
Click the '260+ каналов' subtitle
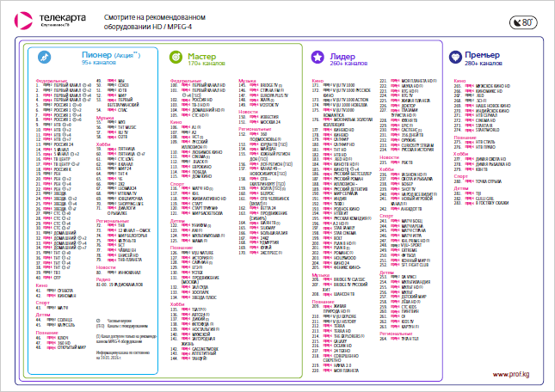click(x=348, y=64)
